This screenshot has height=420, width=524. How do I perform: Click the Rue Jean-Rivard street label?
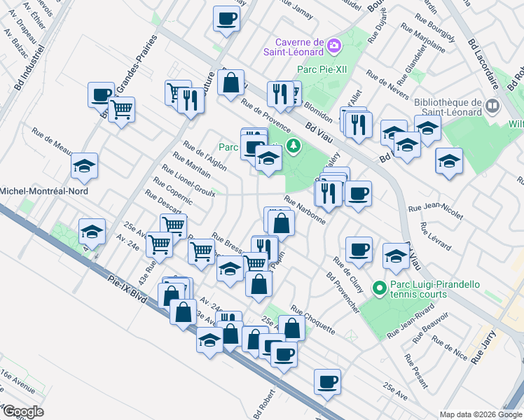click(411, 321)
